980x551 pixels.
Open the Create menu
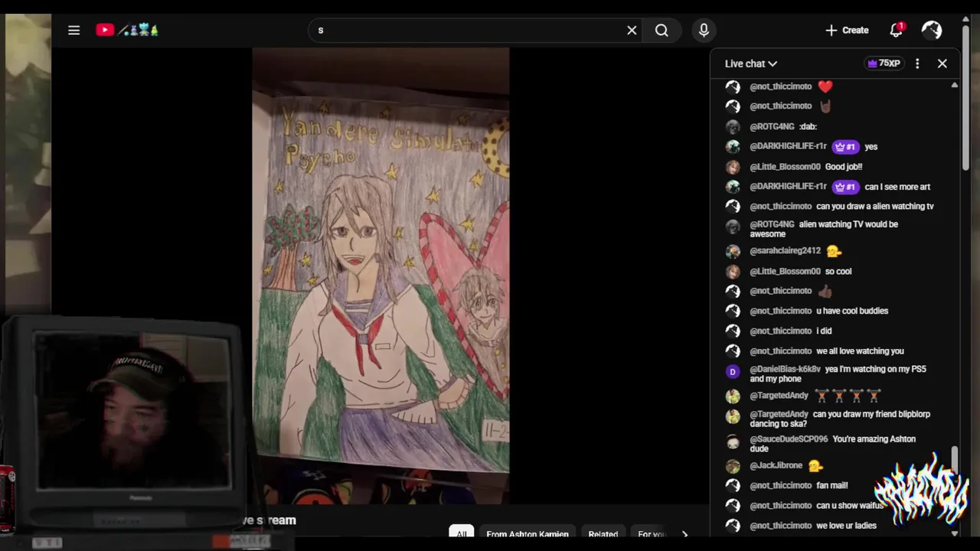(847, 31)
